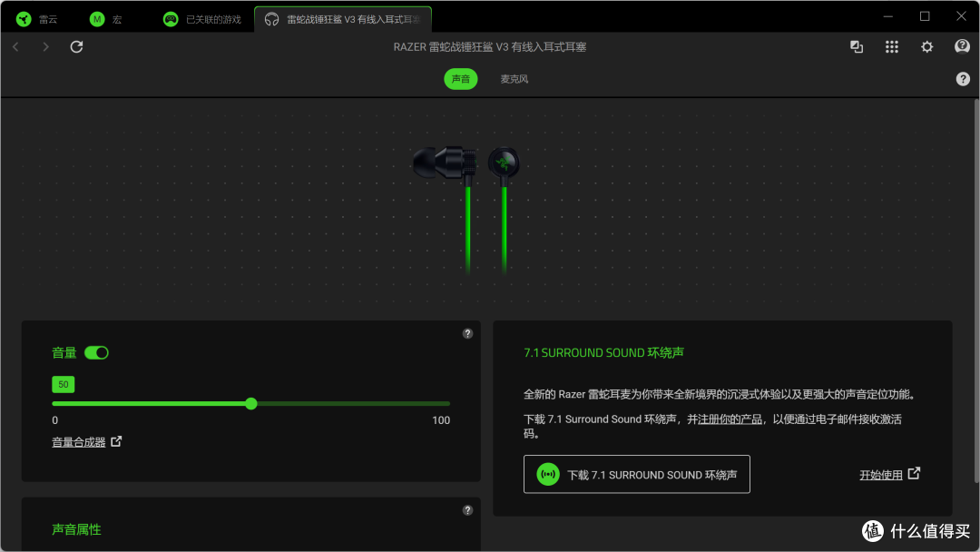980x552 pixels.
Task: Open the 已关联的游戏 tab
Action: click(x=201, y=19)
